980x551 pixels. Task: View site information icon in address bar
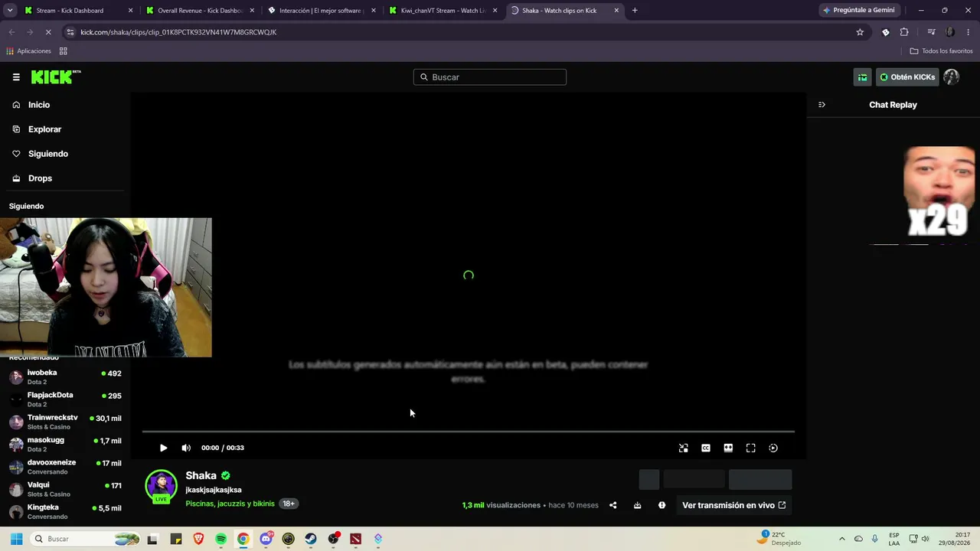pos(70,32)
